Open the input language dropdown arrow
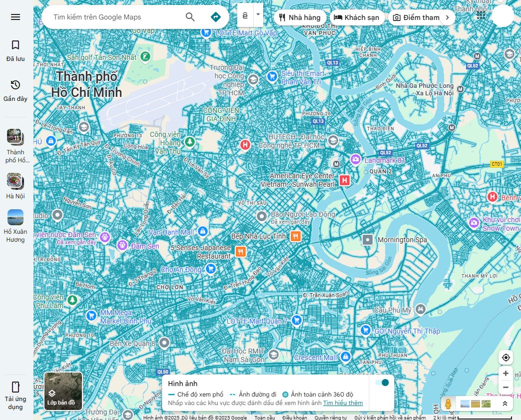This screenshot has width=521, height=420. point(258,14)
